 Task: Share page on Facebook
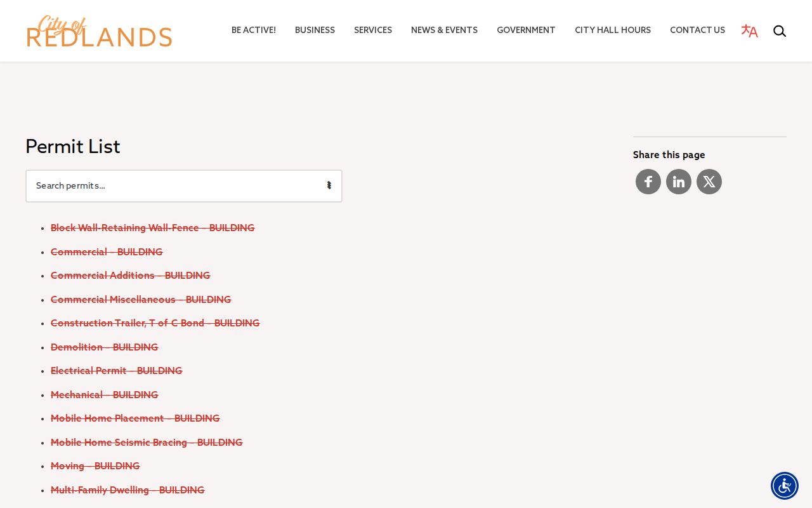(648, 182)
